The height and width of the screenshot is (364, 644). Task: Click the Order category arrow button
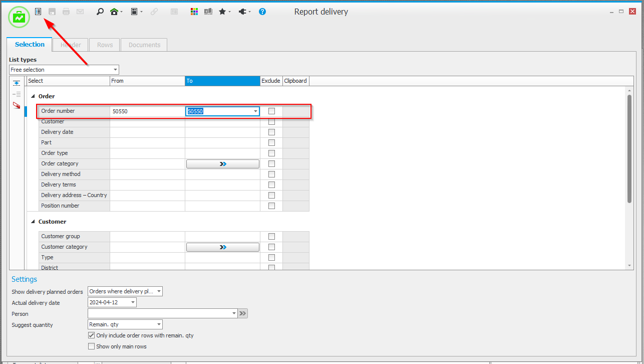click(x=223, y=164)
